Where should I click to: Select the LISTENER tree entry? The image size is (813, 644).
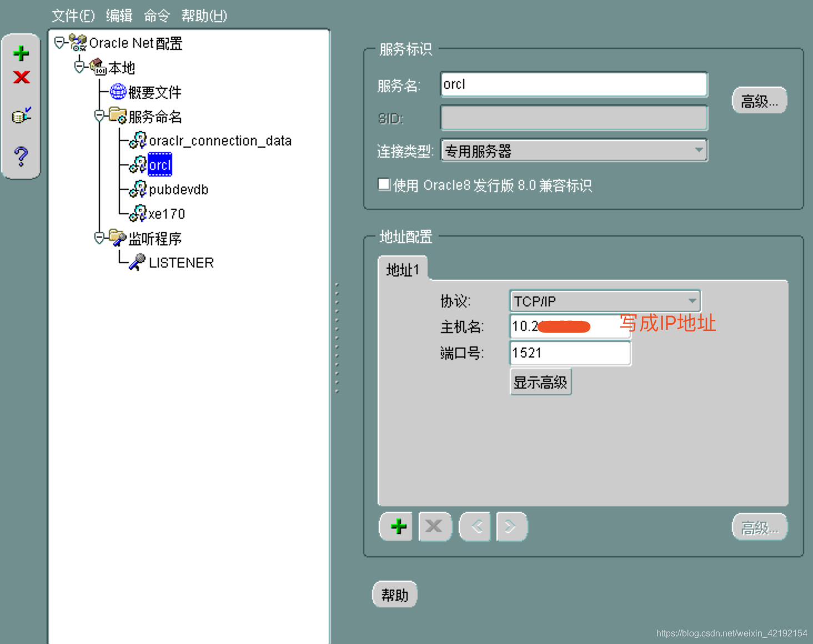point(181,263)
